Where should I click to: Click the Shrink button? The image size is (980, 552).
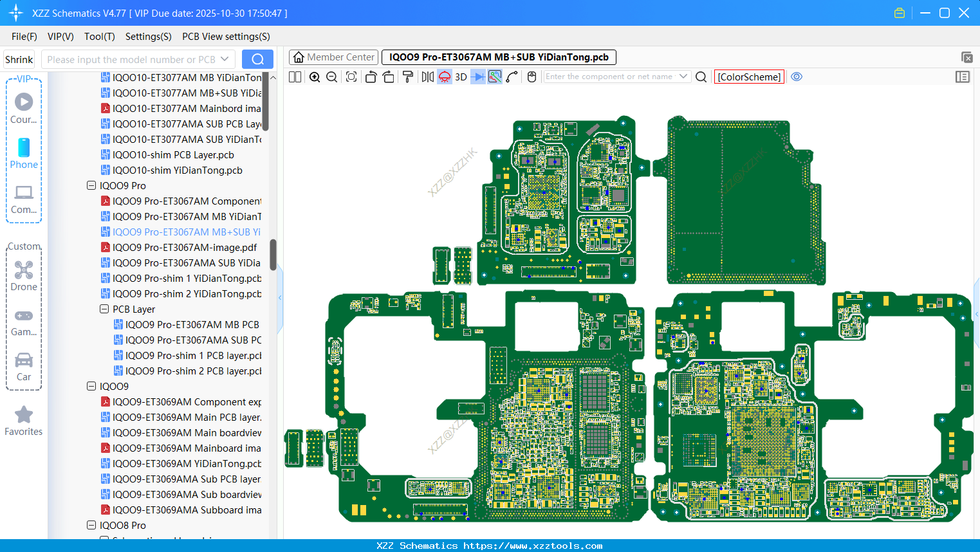point(19,59)
